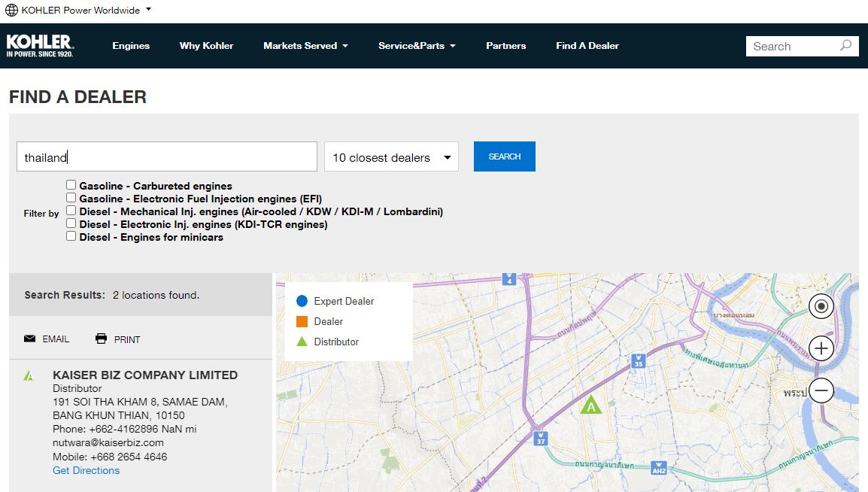Image resolution: width=868 pixels, height=492 pixels.
Task: Click the printer icon to print results
Action: 102,339
